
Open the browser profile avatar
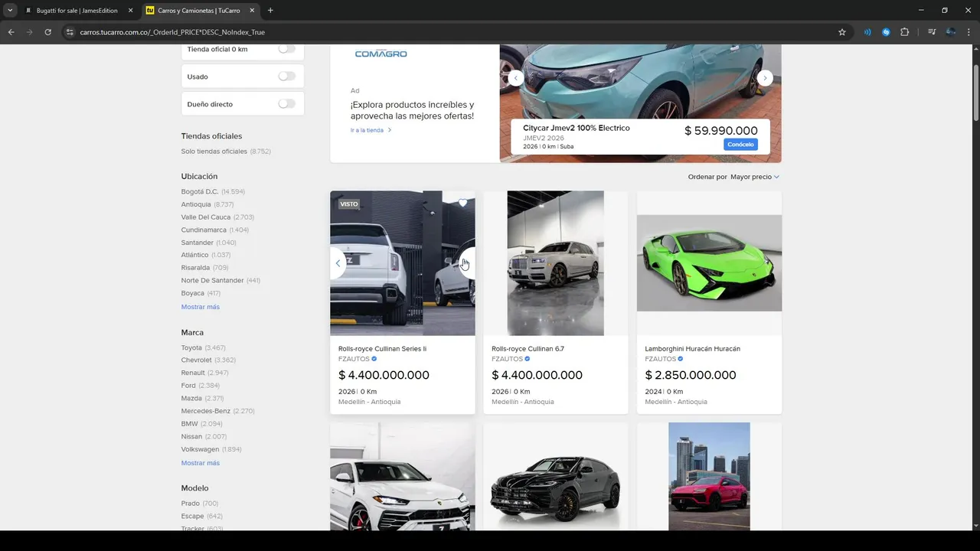(x=951, y=32)
